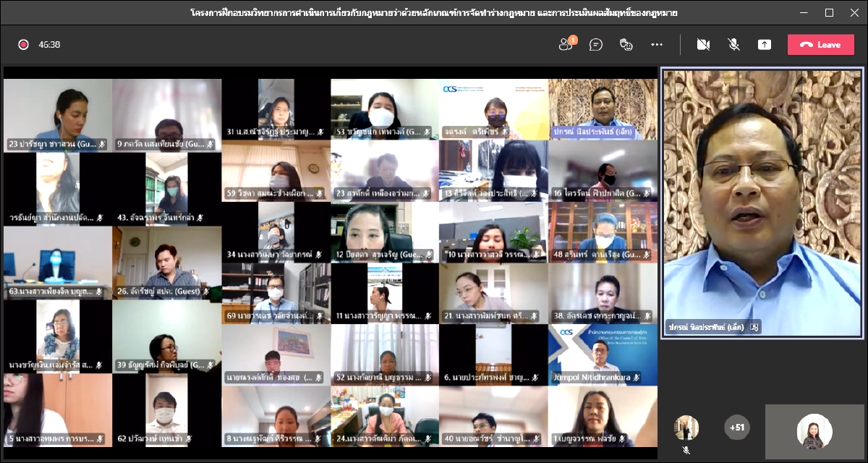Open the participants panel icon
868x463 pixels.
tap(566, 44)
